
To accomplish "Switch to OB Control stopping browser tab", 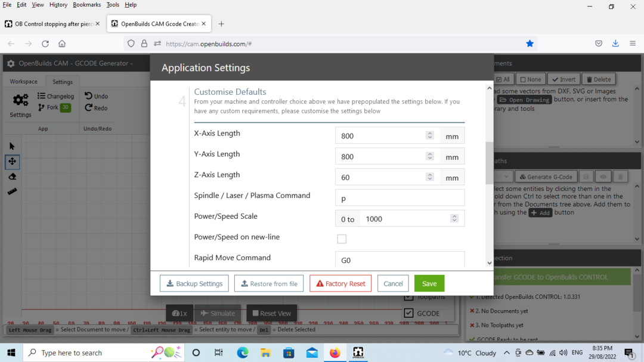I will tap(52, 24).
